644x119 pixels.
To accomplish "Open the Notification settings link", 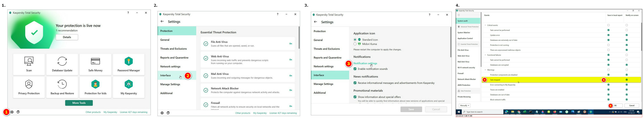I will (365, 63).
